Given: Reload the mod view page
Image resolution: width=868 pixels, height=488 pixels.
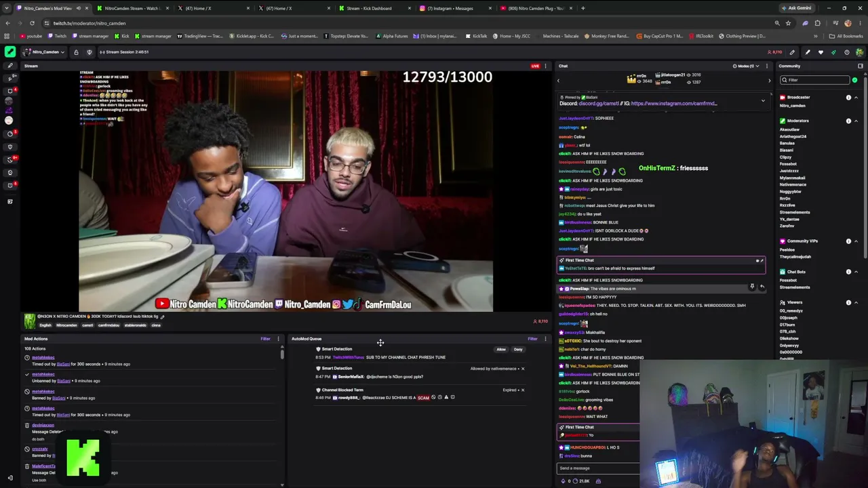Looking at the screenshot, I should click(32, 23).
